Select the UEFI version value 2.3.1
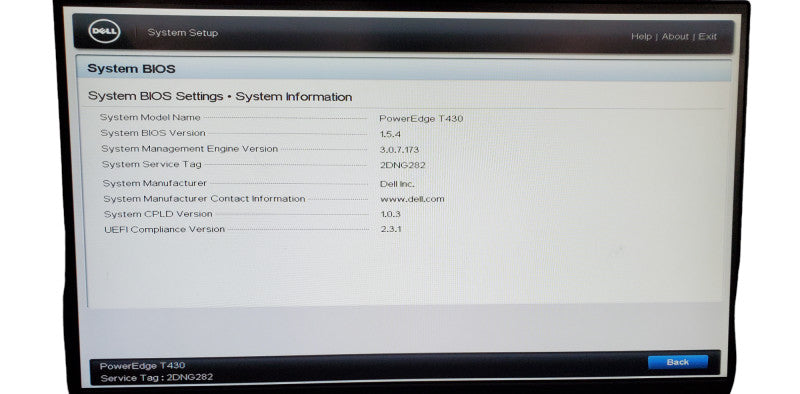This screenshot has height=394, width=800. click(x=391, y=229)
